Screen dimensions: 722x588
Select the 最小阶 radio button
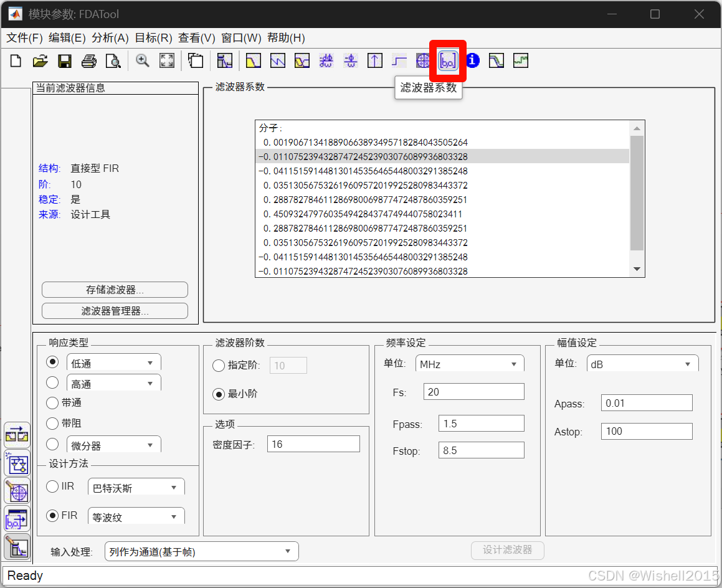coord(219,394)
